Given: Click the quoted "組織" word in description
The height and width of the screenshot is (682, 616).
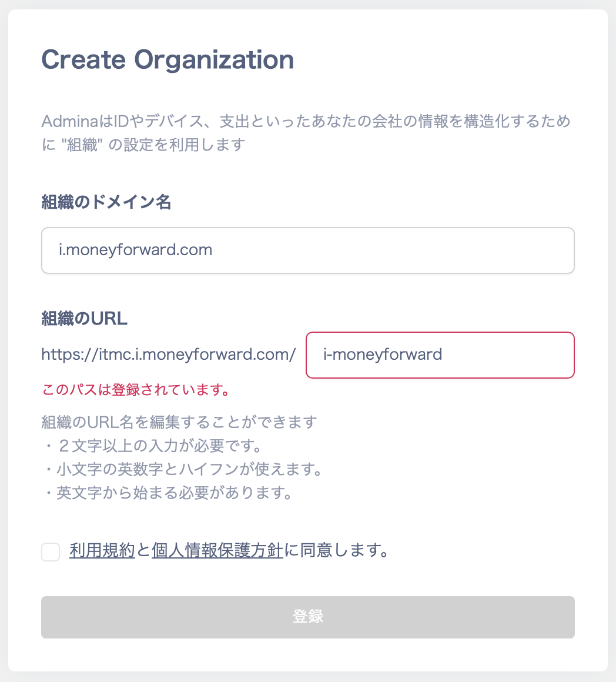Looking at the screenshot, I should click(x=82, y=145).
